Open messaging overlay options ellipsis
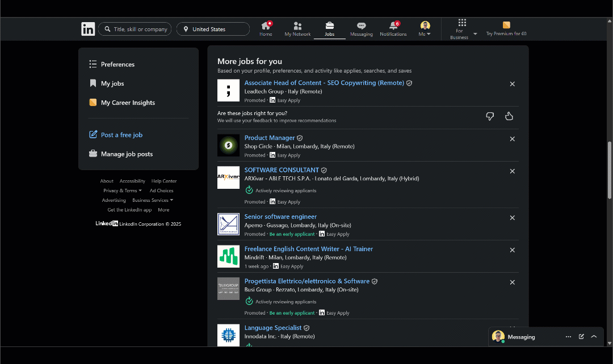613x364 pixels. (568, 337)
